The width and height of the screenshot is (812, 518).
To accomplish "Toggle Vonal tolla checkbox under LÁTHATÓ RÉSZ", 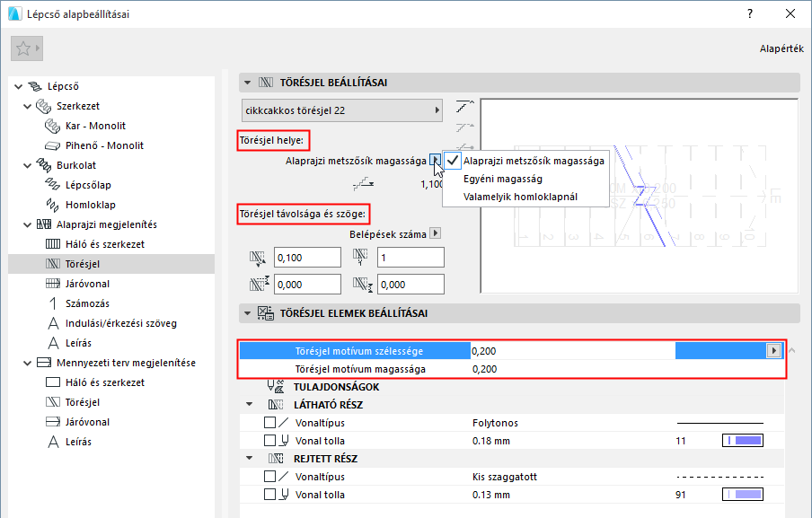I will click(x=269, y=441).
